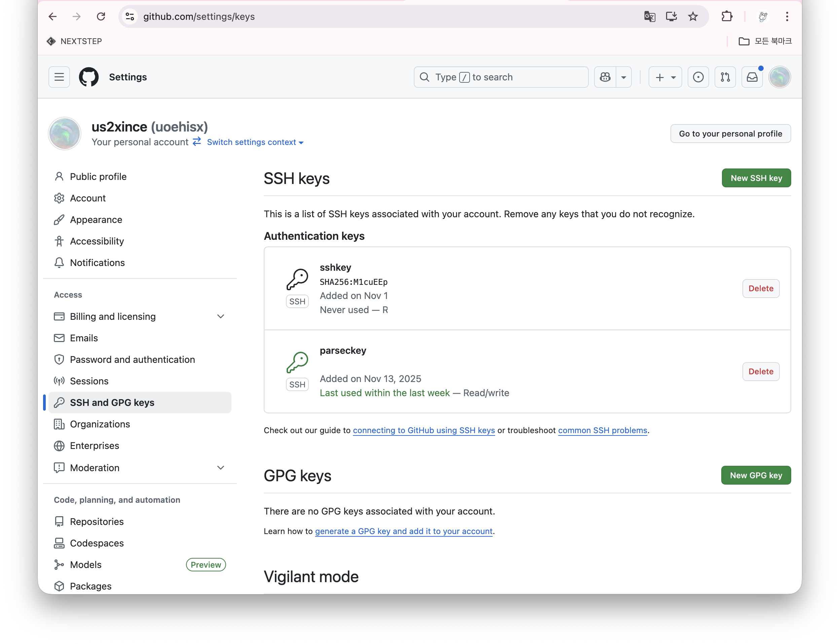Click the green key icon for parseckey

point(297,362)
